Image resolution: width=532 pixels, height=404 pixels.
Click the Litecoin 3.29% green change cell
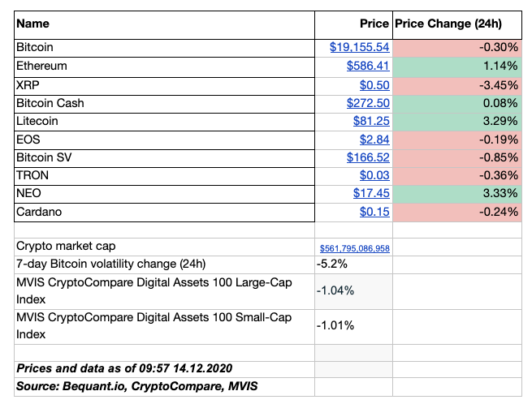click(x=456, y=122)
